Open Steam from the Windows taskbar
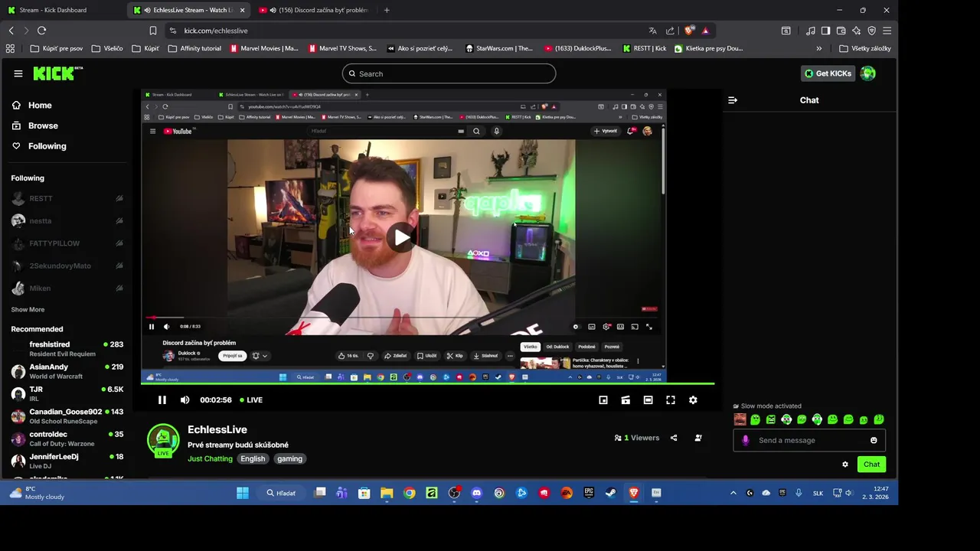 click(611, 493)
